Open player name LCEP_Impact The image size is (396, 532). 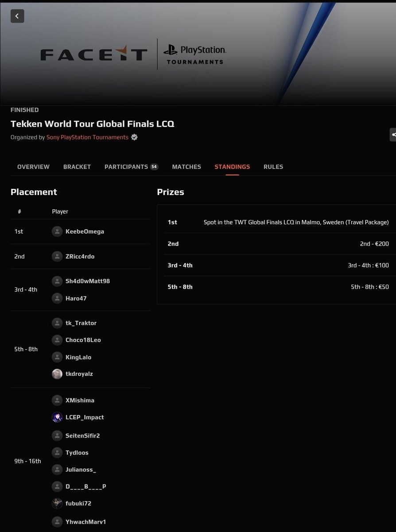click(x=85, y=417)
